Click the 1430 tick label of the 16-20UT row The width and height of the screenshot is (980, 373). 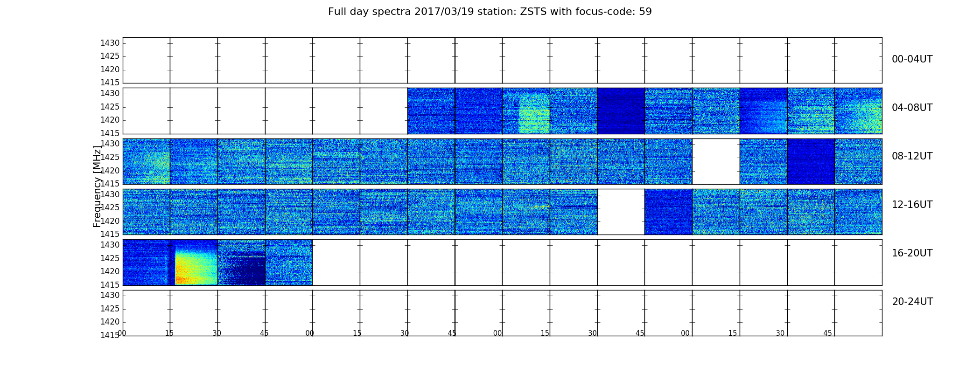pos(110,245)
